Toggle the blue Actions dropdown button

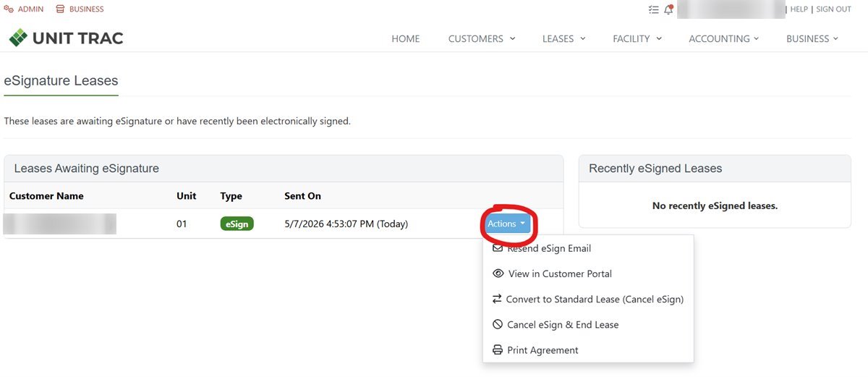click(x=507, y=224)
